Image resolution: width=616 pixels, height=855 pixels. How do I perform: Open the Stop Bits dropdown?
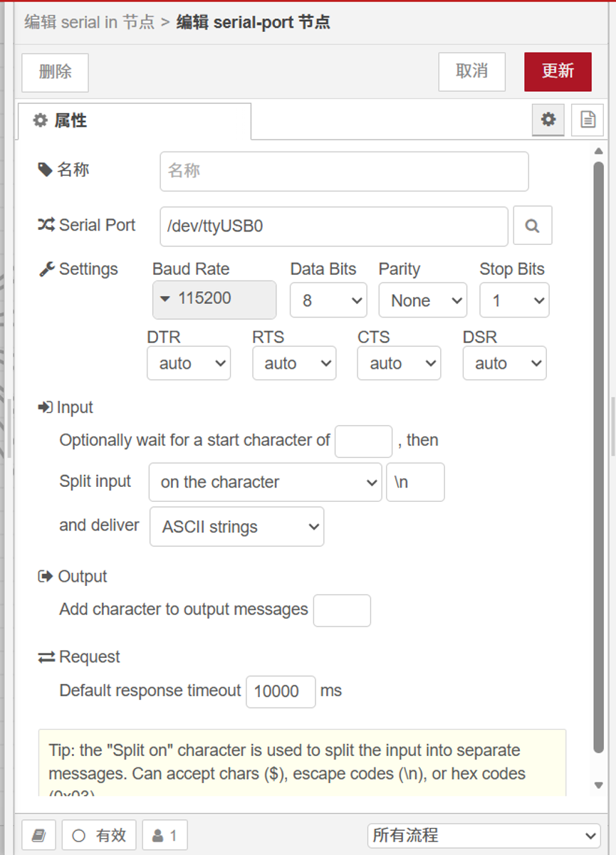click(x=514, y=300)
